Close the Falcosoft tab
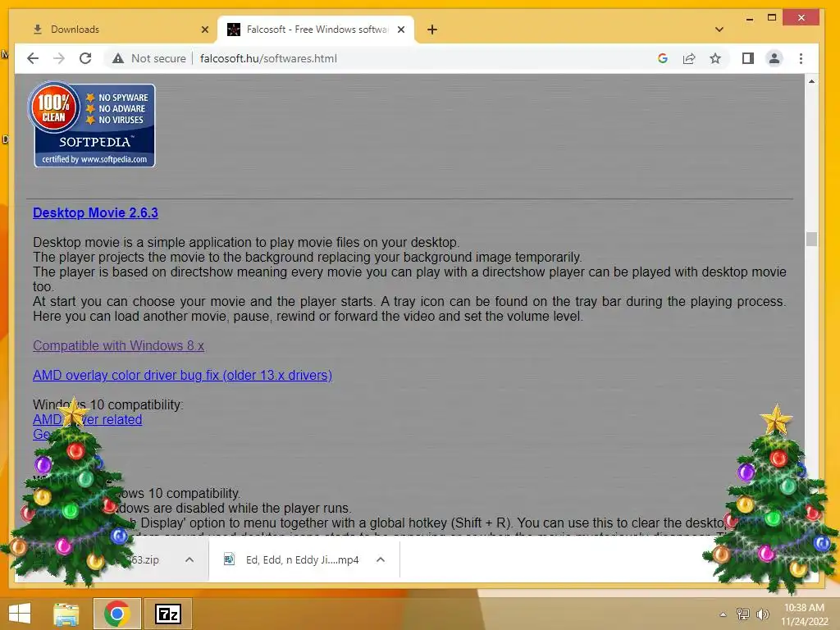Image resolution: width=840 pixels, height=630 pixels. 400,30
